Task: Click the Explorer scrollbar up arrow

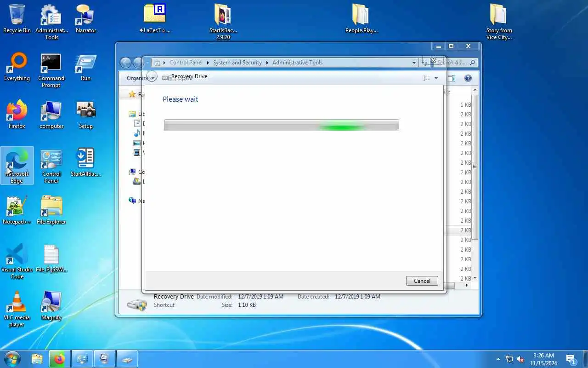Action: click(475, 90)
